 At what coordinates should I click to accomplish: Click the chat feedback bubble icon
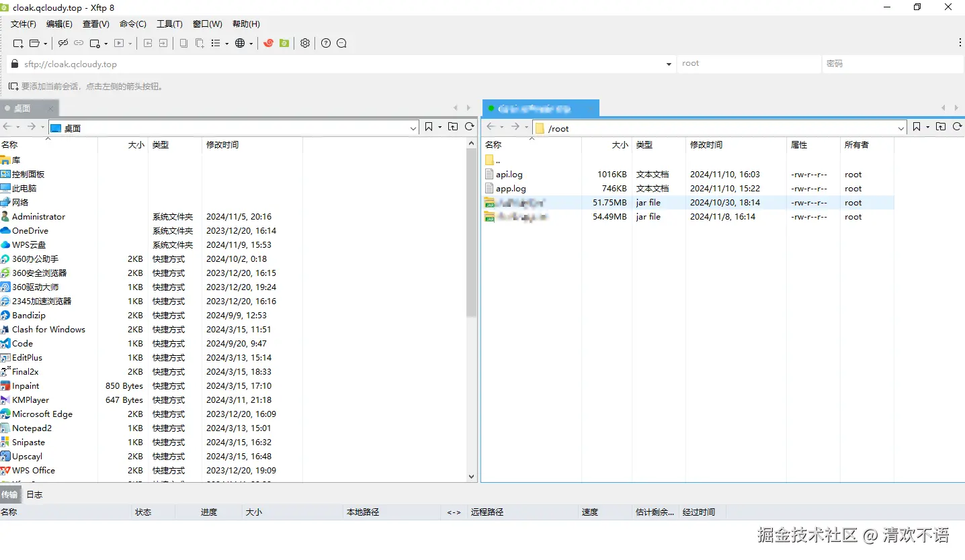[341, 44]
